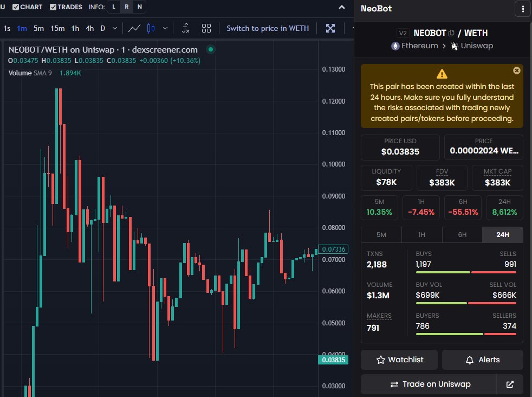The image size is (532, 397).
Task: Click the Uniswap DEX link
Action: (x=472, y=46)
